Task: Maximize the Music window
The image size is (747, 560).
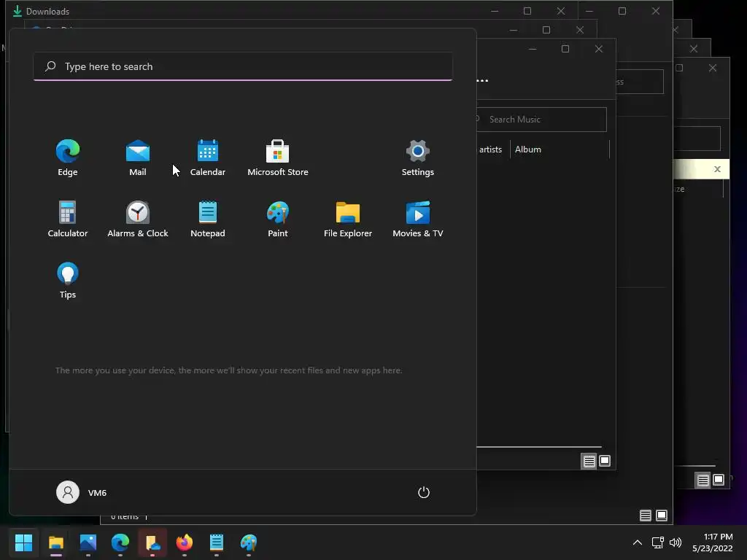Action: 565,49
